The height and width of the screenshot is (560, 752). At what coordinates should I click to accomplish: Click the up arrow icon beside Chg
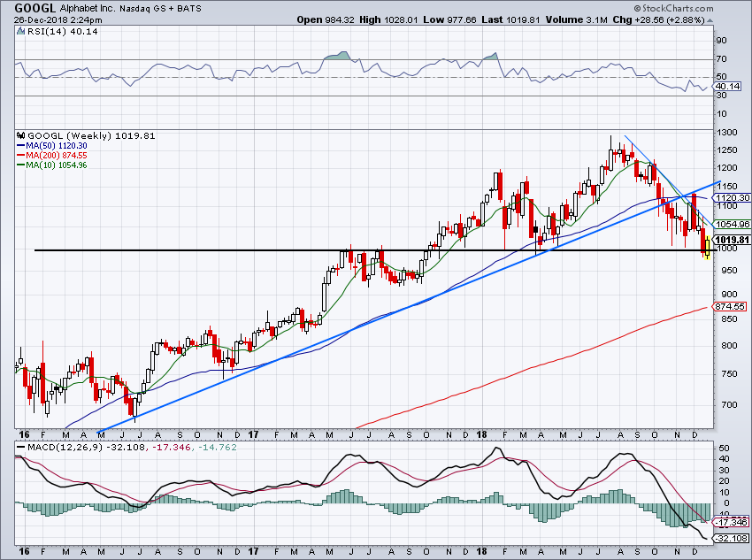(x=710, y=20)
